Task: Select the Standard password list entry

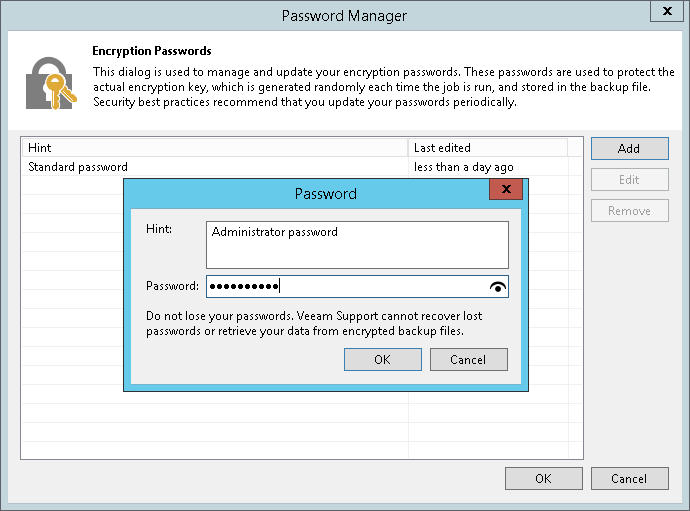Action: [x=78, y=167]
